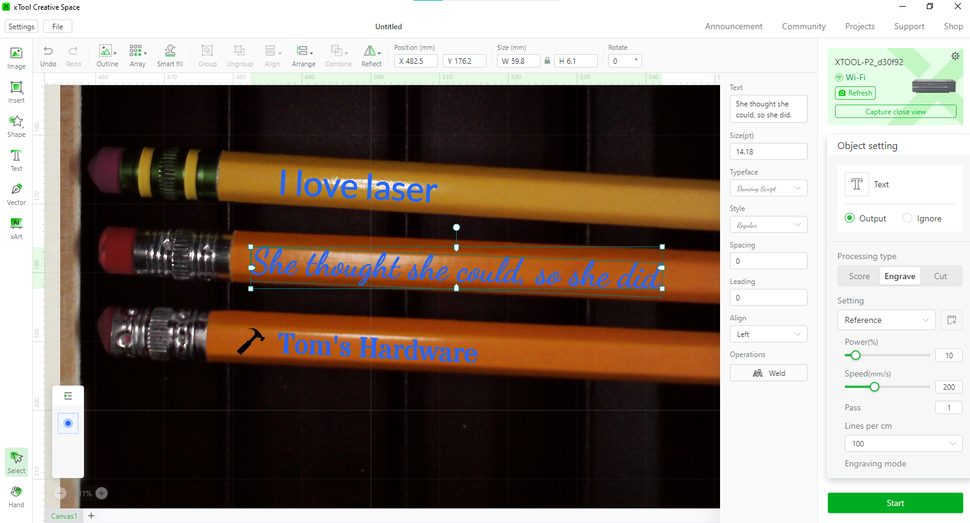
Task: Open the Reflect options
Action: (371, 56)
